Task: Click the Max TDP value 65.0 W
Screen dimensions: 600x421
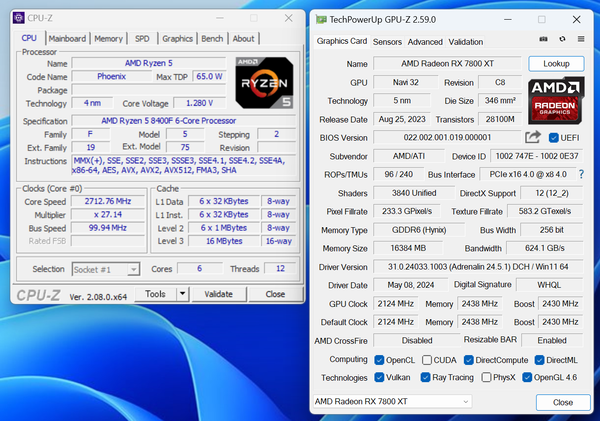Action: pos(209,77)
